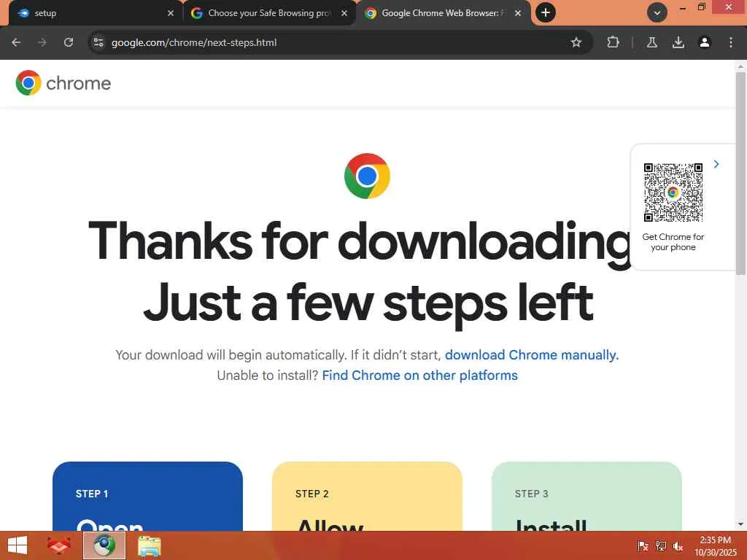Click the muted volume speaker icon

[x=678, y=545]
